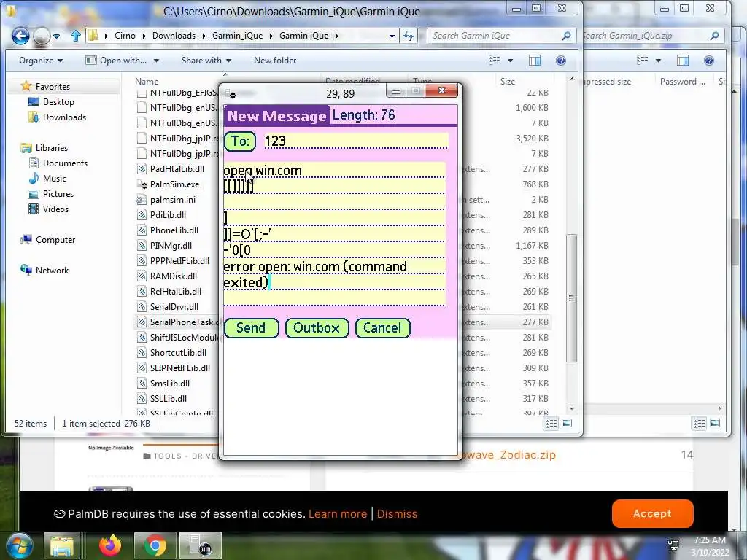Click the scroll down arrow of the file list
This screenshot has height=560, width=747.
coord(572,408)
